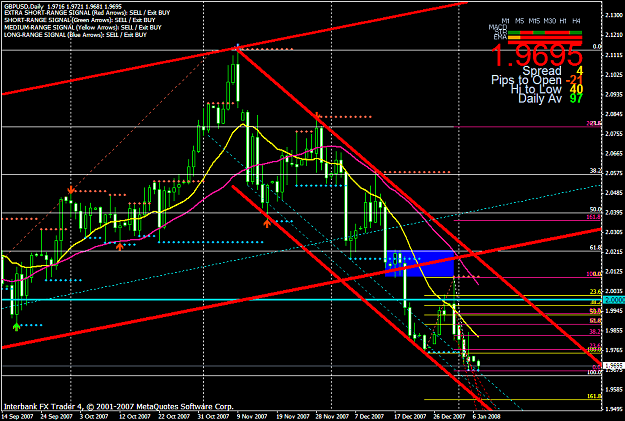Image resolution: width=625 pixels, height=421 pixels.
Task: Click the LONG-RANGE SIGNAL (Blue Arrows) line
Action: 75,35
